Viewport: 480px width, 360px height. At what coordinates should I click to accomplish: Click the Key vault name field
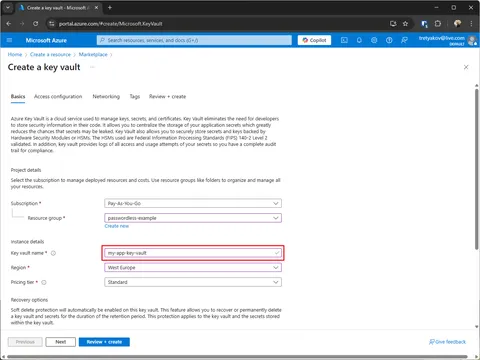click(x=193, y=253)
